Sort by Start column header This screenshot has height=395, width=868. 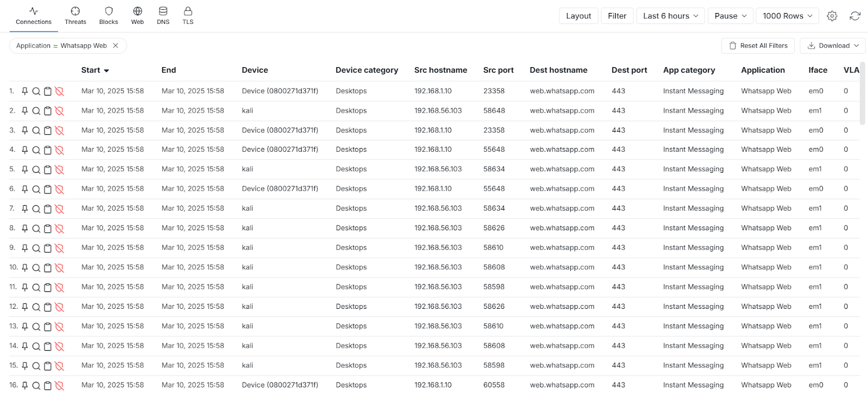[95, 70]
